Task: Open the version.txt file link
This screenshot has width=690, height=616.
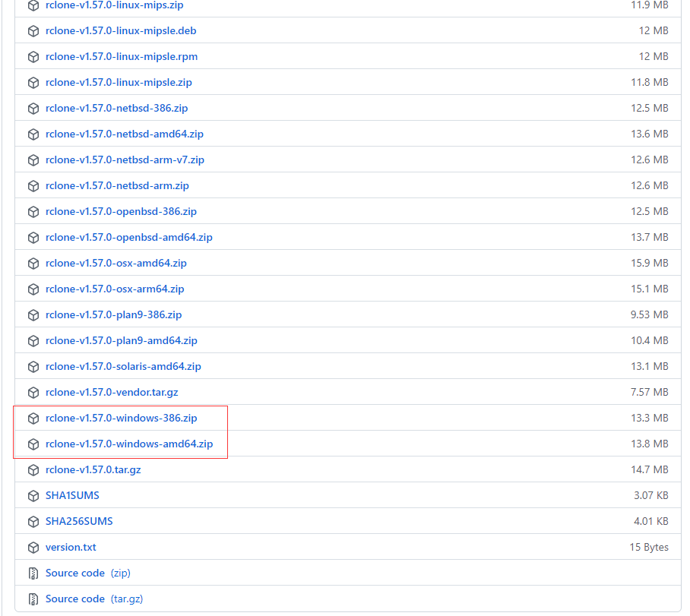Action: tap(71, 547)
